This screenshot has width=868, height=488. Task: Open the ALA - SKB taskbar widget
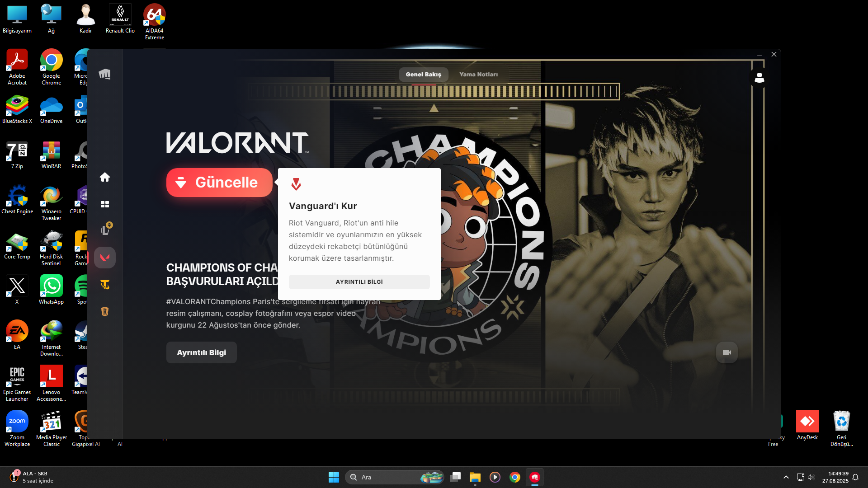point(32,477)
